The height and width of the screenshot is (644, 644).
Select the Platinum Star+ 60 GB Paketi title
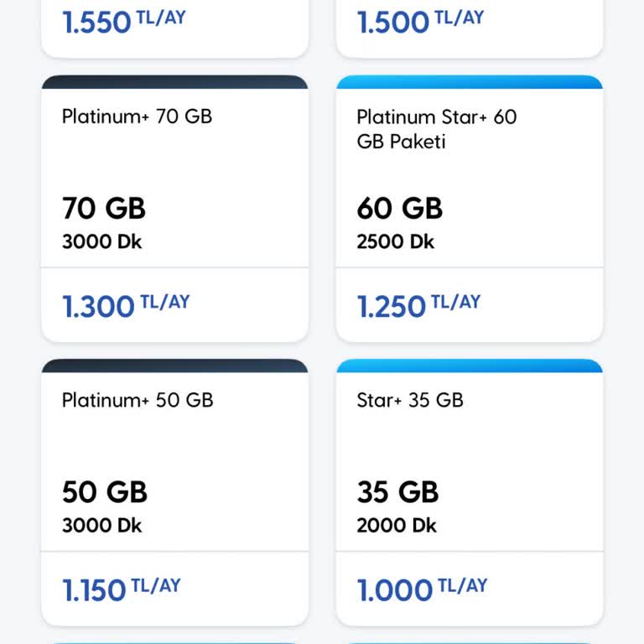[436, 129]
